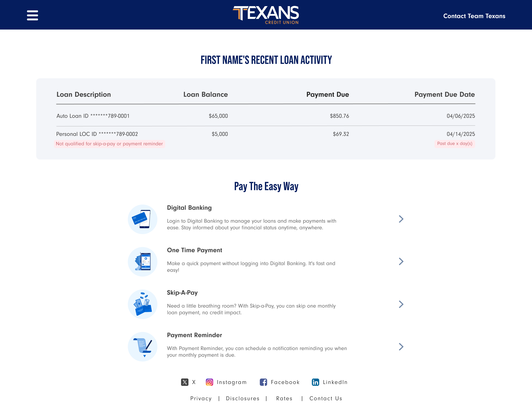Click Contact Us in footer
This screenshot has height=417, width=532.
pos(326,398)
